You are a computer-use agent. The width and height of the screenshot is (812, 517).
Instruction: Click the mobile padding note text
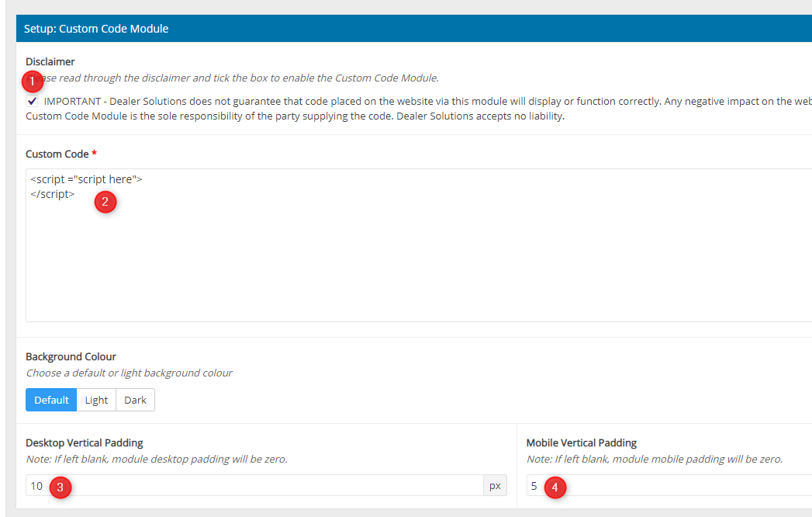click(x=655, y=459)
